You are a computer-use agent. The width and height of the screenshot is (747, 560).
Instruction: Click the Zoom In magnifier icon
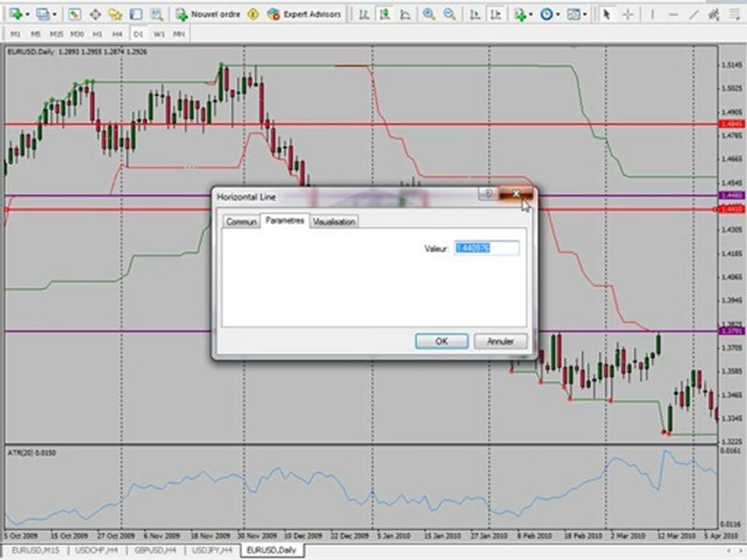429,14
